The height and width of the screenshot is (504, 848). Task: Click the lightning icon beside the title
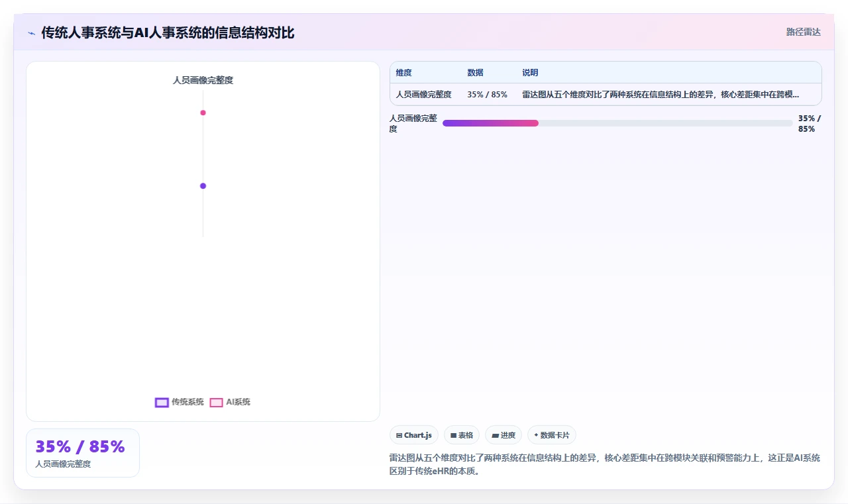pyautogui.click(x=31, y=33)
